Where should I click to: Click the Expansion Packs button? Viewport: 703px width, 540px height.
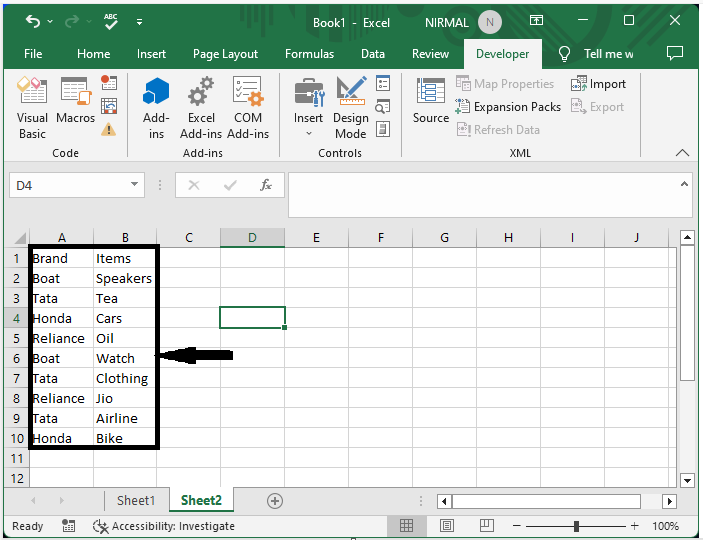pos(508,107)
